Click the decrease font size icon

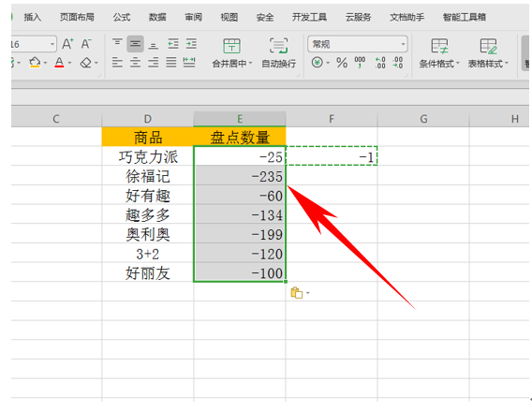86,44
